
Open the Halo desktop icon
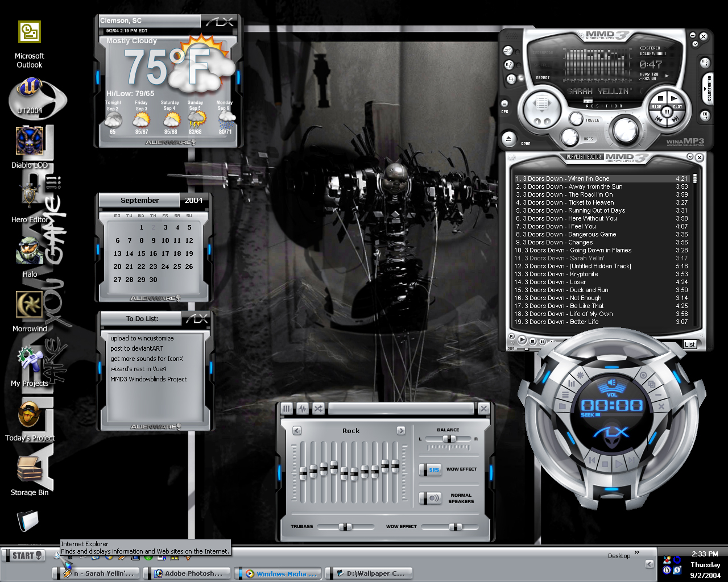[30, 257]
